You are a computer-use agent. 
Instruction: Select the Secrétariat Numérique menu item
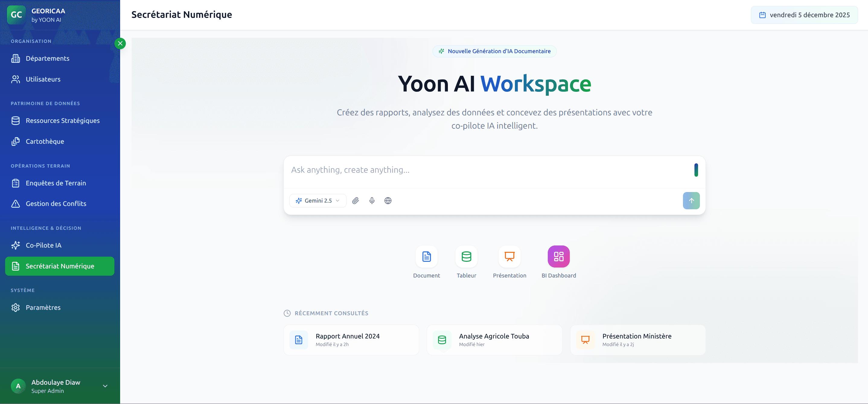pos(60,266)
